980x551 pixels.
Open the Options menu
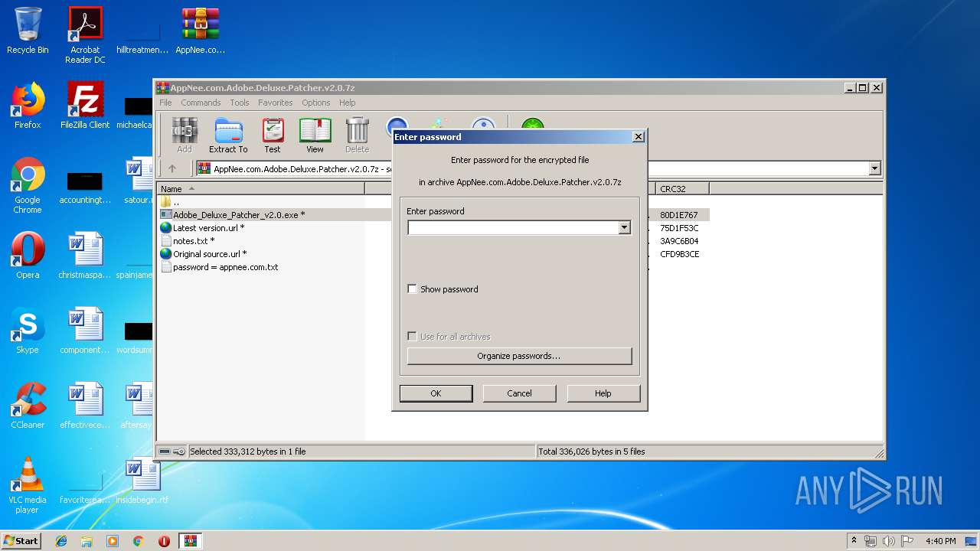tap(315, 103)
